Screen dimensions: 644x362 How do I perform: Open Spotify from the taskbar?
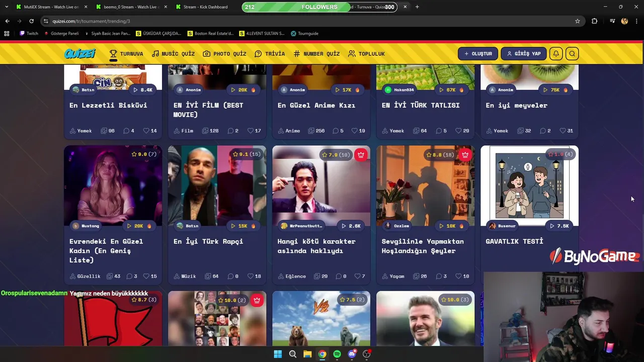[337, 354]
